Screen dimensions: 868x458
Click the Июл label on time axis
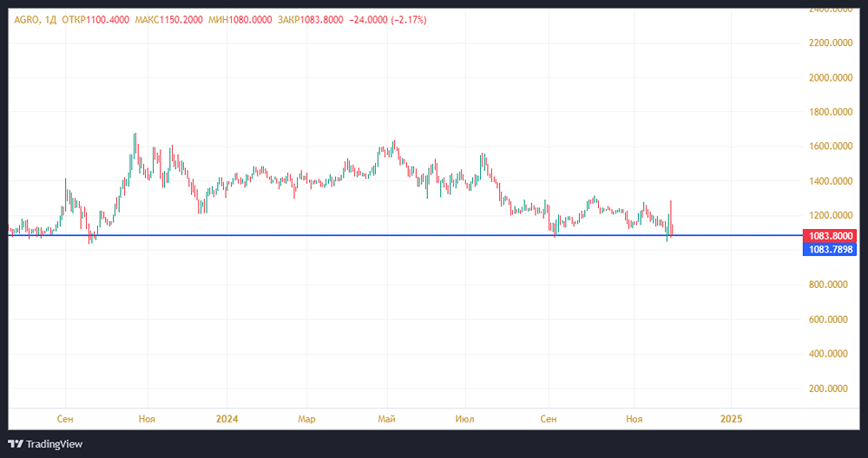tap(464, 419)
